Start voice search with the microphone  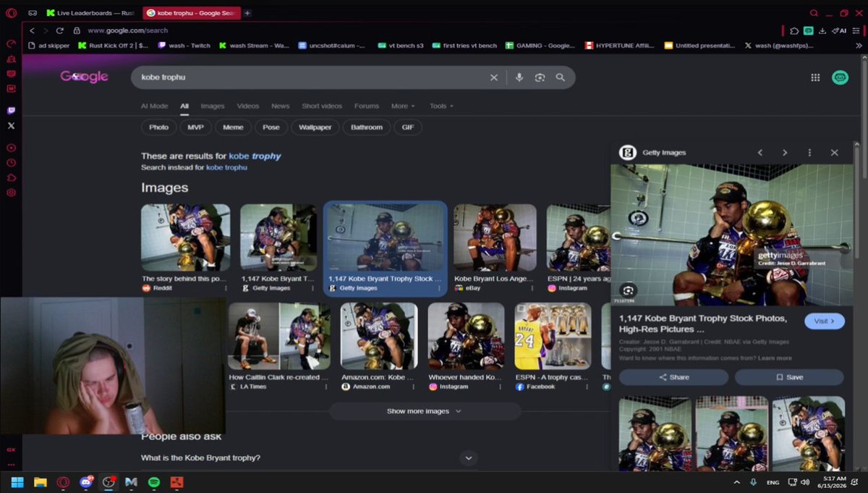coord(519,77)
